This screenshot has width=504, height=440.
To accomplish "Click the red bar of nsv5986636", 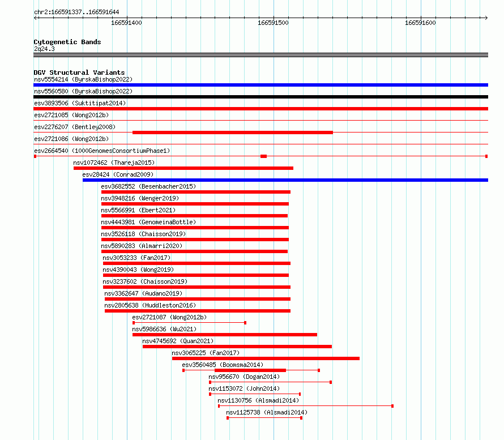I will click(x=225, y=335).
